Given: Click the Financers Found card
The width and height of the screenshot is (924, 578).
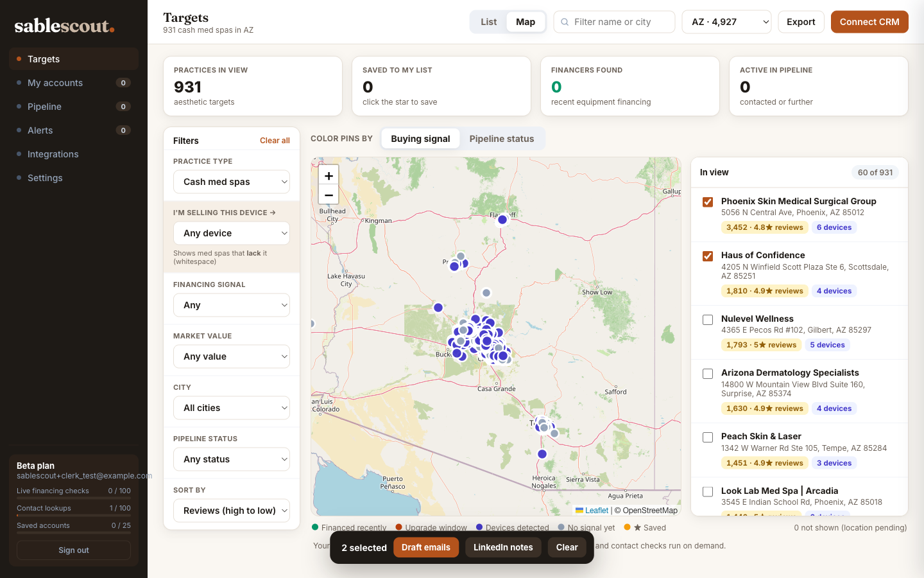Looking at the screenshot, I should click(630, 86).
